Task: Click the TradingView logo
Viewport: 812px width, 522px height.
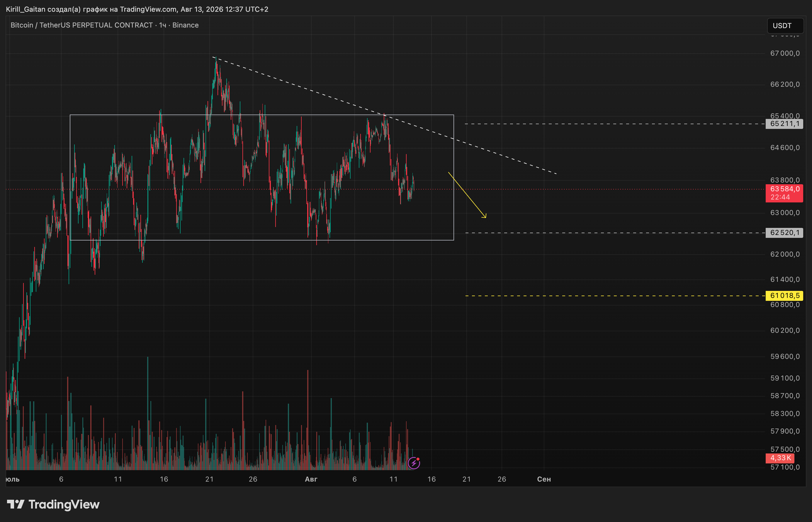Action: coord(53,504)
